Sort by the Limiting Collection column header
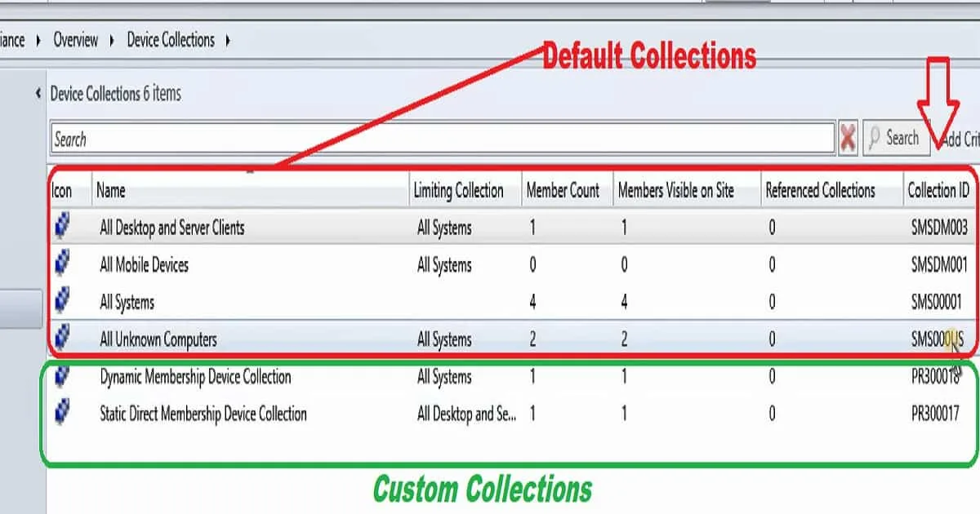Screen dimensions: 980x514 tap(458, 191)
